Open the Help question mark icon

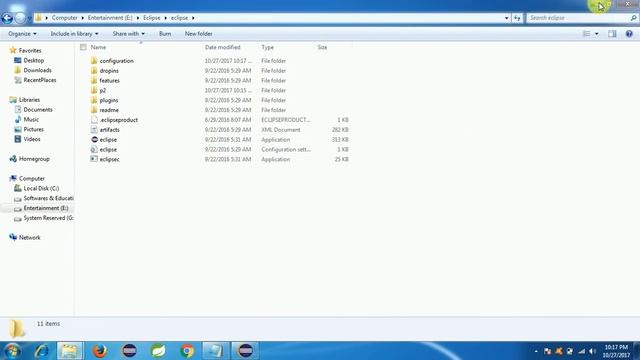tap(629, 34)
